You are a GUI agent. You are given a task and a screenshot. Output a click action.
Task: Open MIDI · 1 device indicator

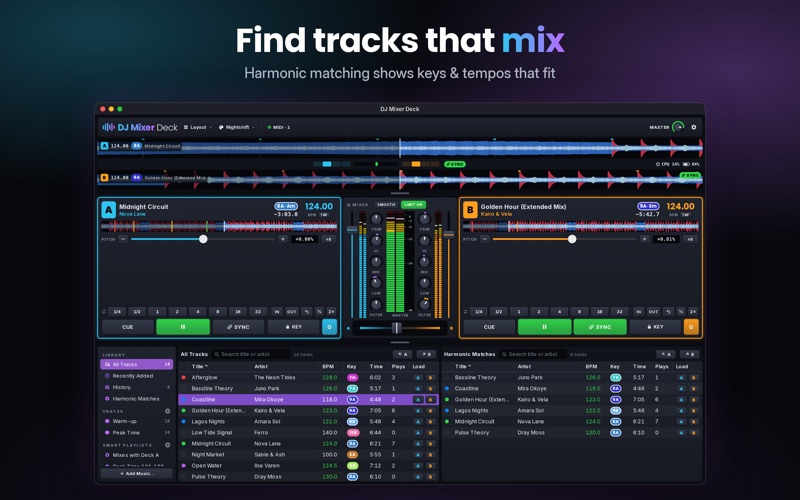pos(279,127)
